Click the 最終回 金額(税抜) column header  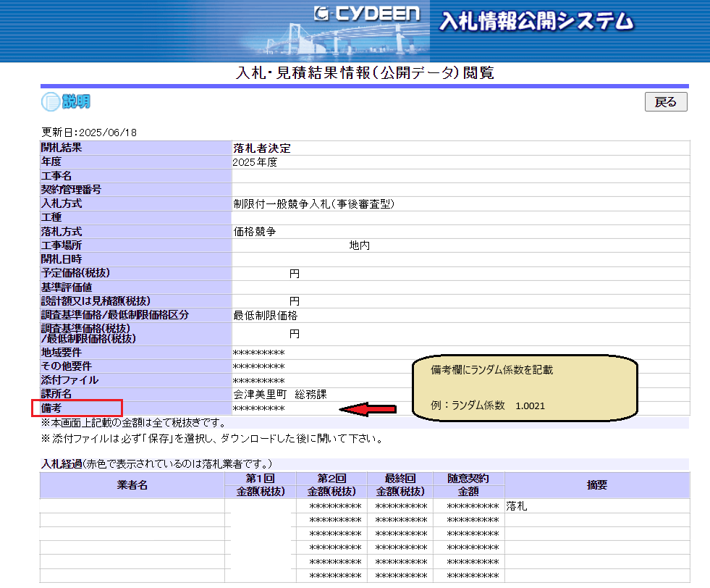(x=400, y=485)
